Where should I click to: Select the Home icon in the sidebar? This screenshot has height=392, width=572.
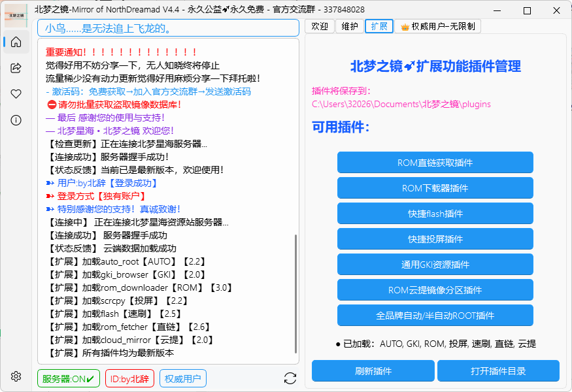coord(16,41)
